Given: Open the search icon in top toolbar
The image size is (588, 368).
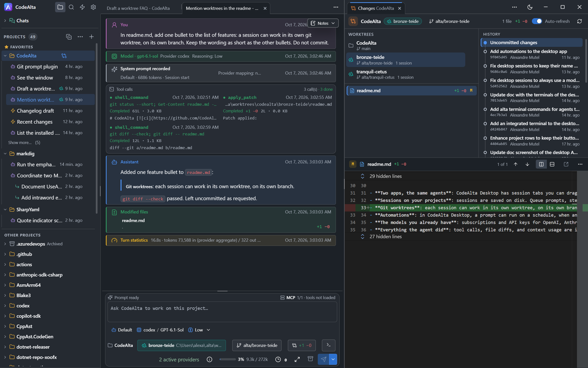Looking at the screenshot, I should (x=71, y=7).
